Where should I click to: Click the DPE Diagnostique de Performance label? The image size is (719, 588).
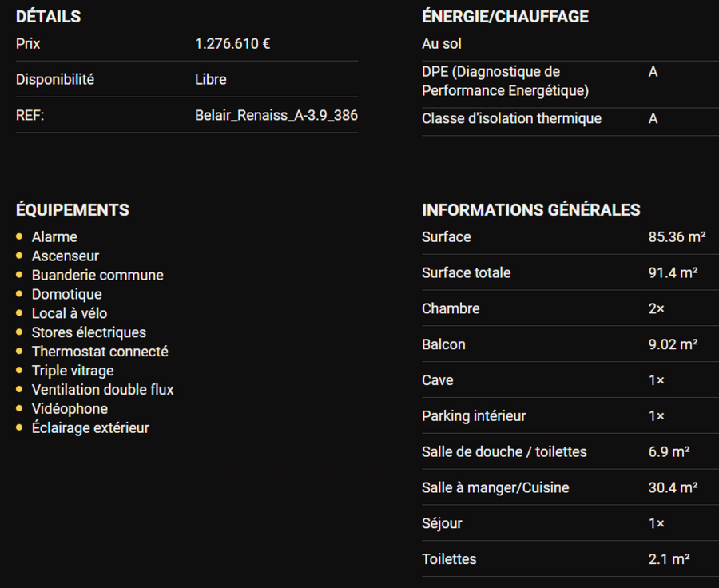(505, 81)
